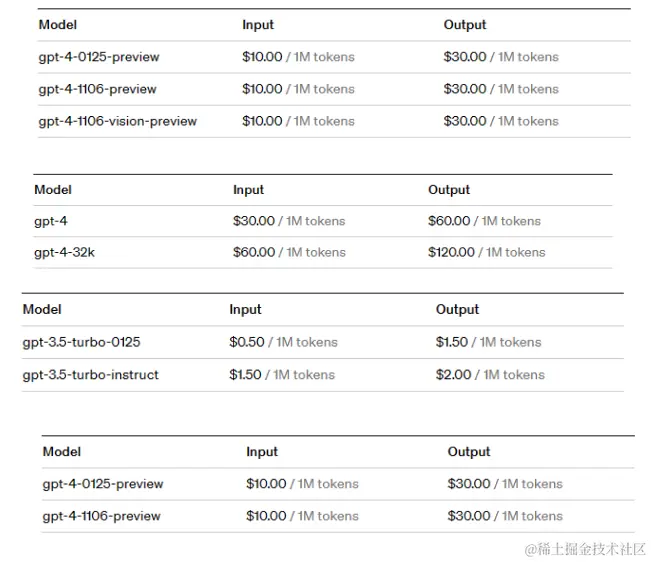Screen dimensions: 651x562
Task: Click the gpt-4-1106-vision-preview model name
Action: [117, 121]
